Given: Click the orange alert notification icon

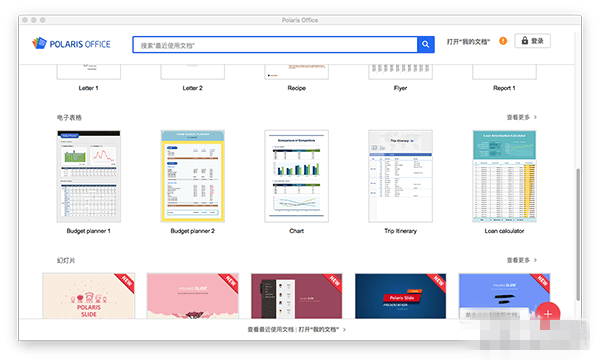Looking at the screenshot, I should point(503,41).
